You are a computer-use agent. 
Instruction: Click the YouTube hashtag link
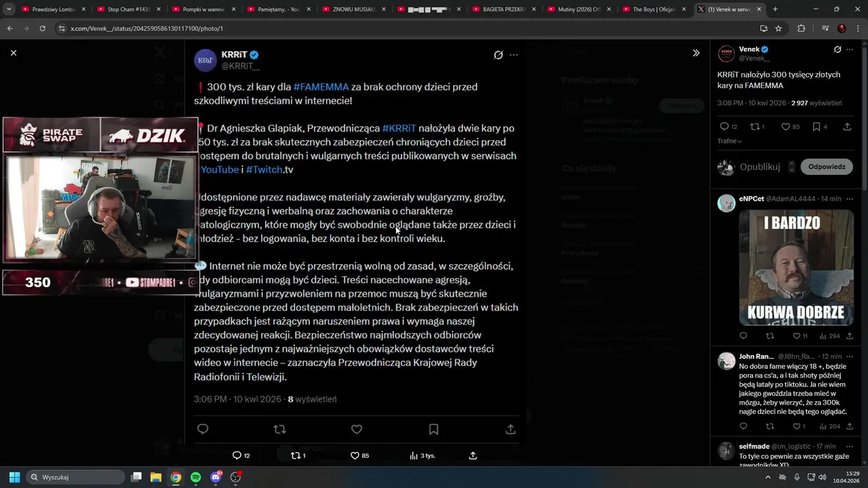click(220, 169)
